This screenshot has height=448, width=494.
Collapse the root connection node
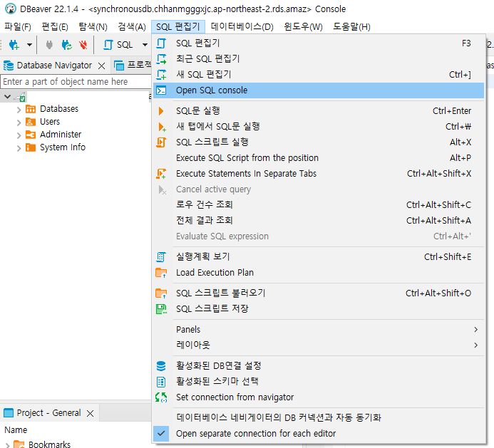[x=8, y=96]
